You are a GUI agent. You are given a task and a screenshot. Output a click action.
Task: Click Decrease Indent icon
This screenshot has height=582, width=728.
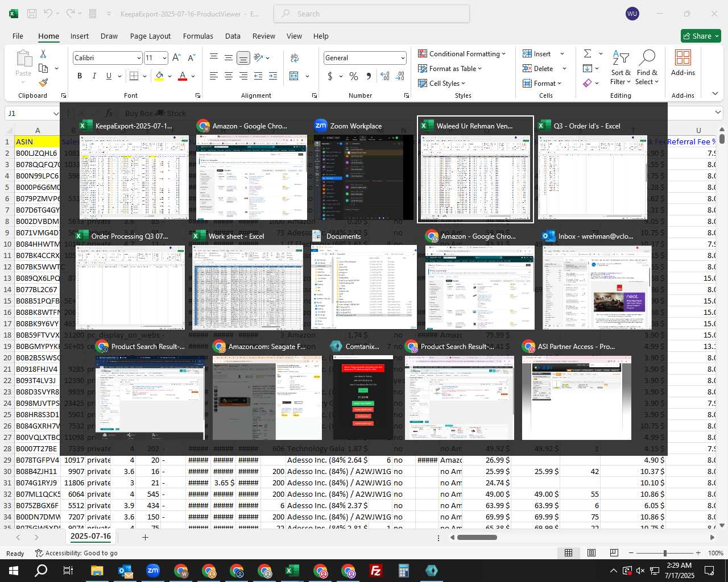coord(258,76)
